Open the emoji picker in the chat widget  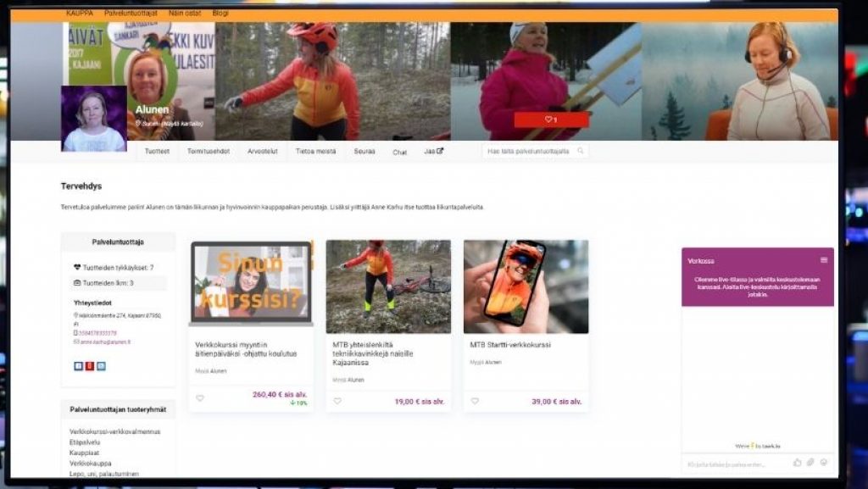click(824, 462)
